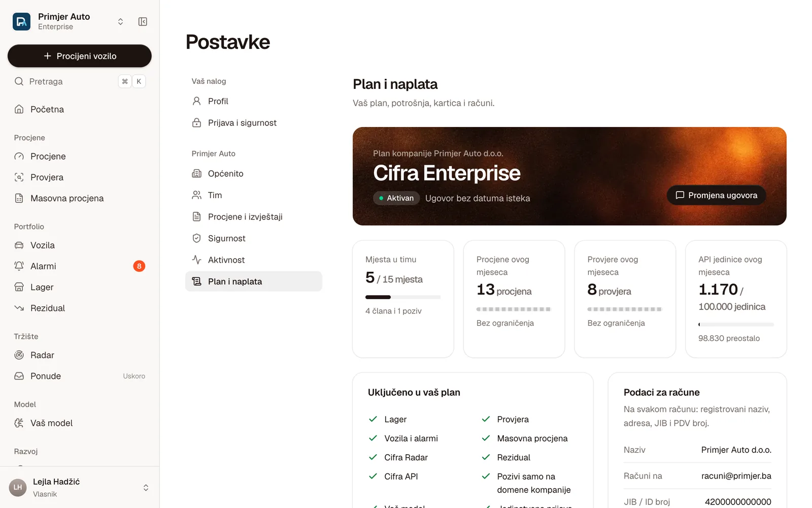Viewport: 812px width, 508px height.
Task: Open Vaš model brain icon
Action: coord(19,423)
